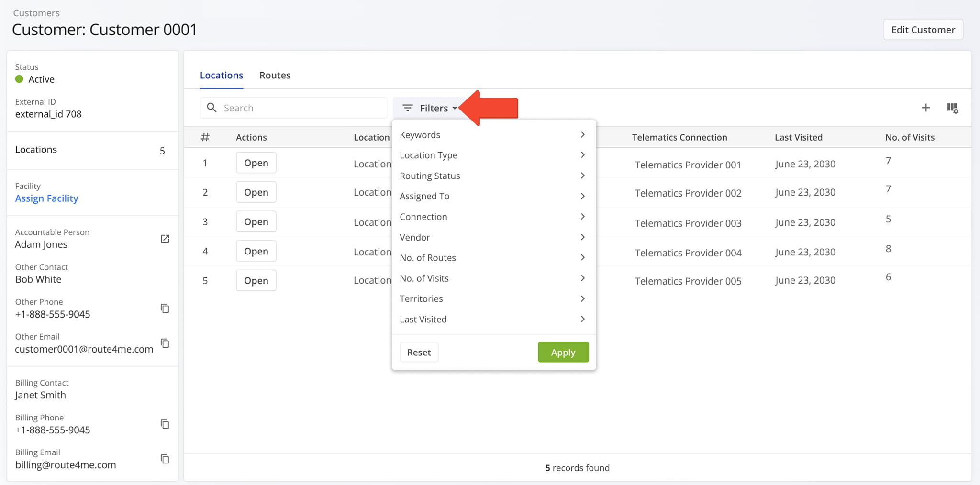Expand the Location Type filter

(x=493, y=155)
